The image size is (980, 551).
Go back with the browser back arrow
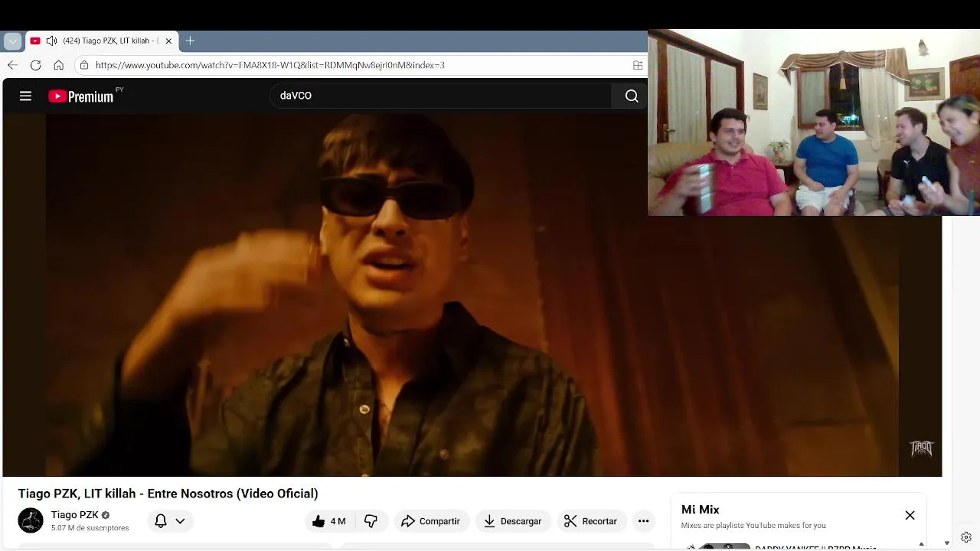pos(12,65)
